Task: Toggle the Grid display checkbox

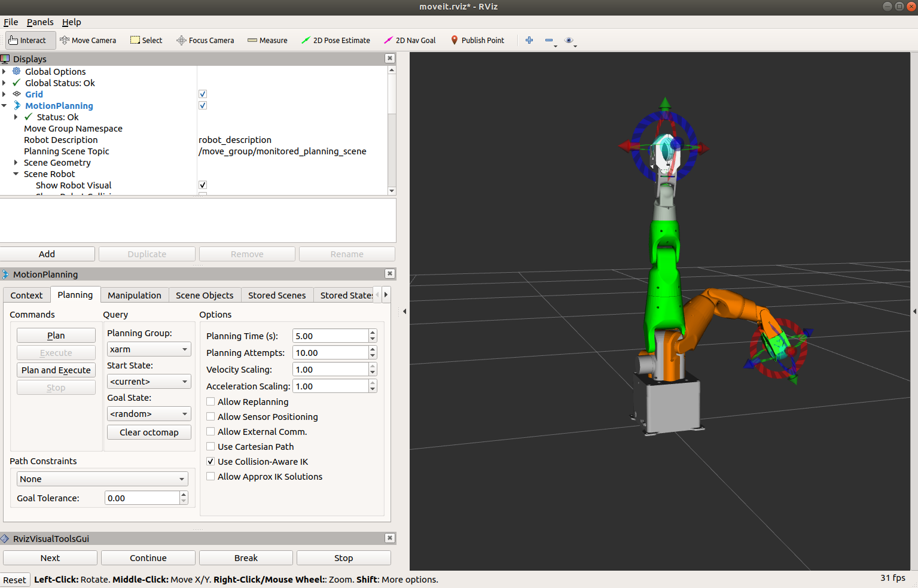Action: [x=203, y=94]
